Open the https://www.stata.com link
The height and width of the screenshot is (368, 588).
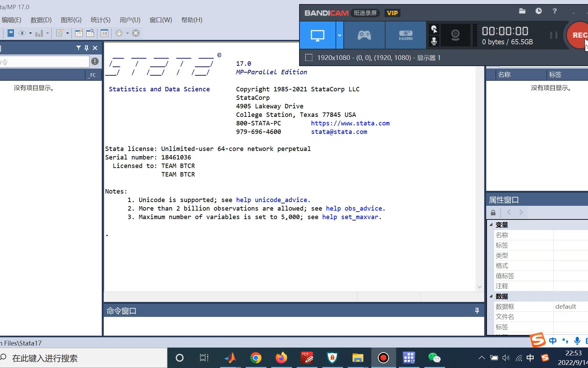[350, 123]
